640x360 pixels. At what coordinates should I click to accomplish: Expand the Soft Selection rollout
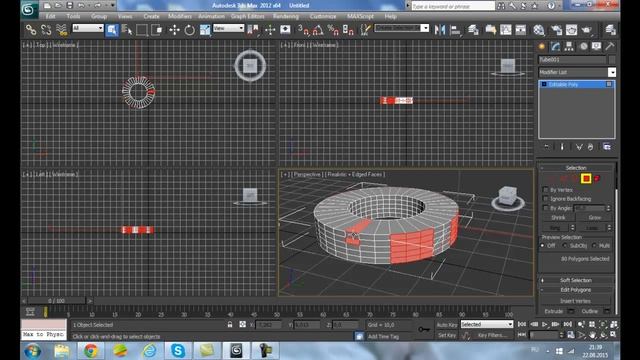pyautogui.click(x=576, y=280)
